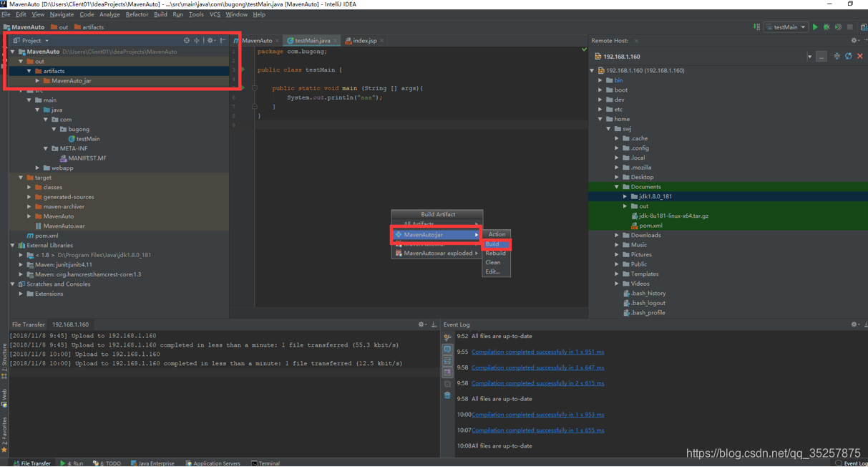
Task: Select testMain class in Project tree
Action: [84, 139]
